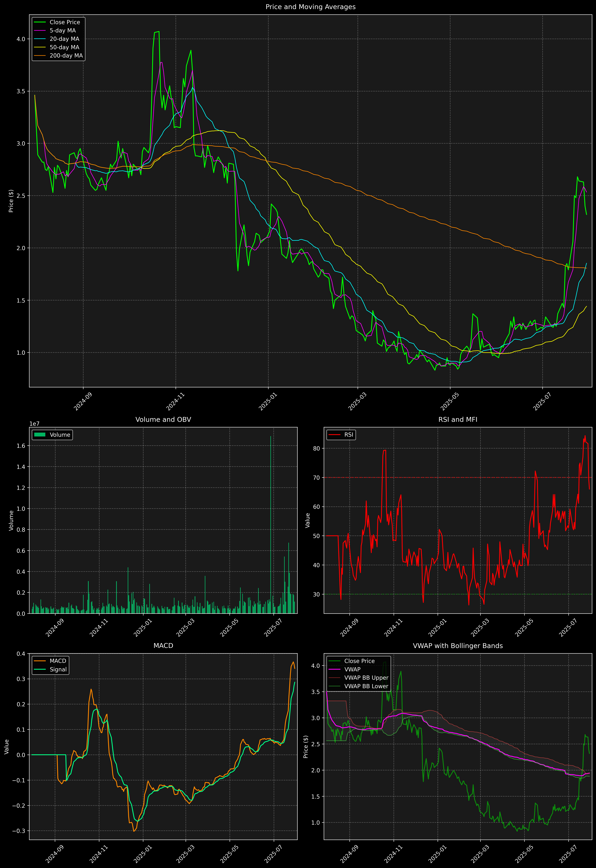
Task: Click the '30' tick on the RSI chart
Action: click(317, 594)
